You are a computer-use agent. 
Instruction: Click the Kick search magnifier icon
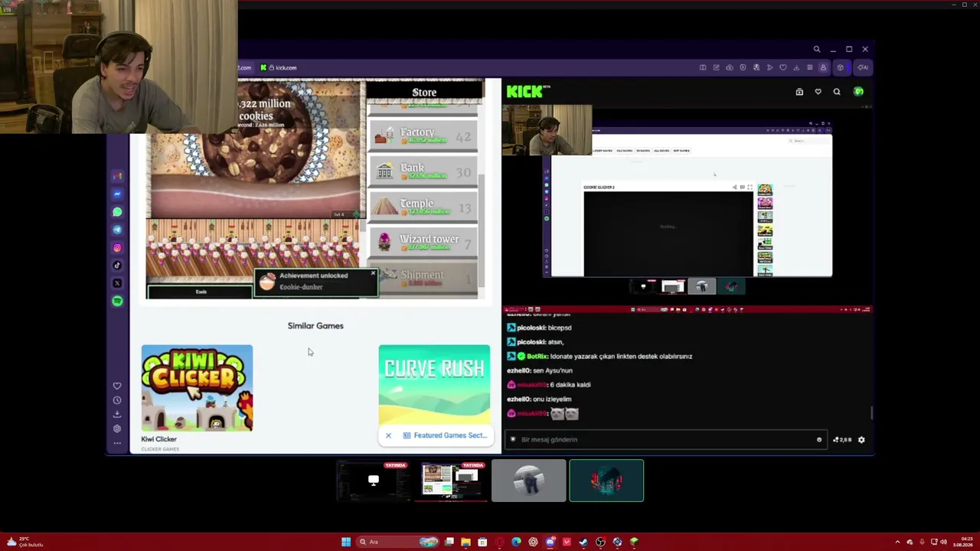(x=837, y=92)
